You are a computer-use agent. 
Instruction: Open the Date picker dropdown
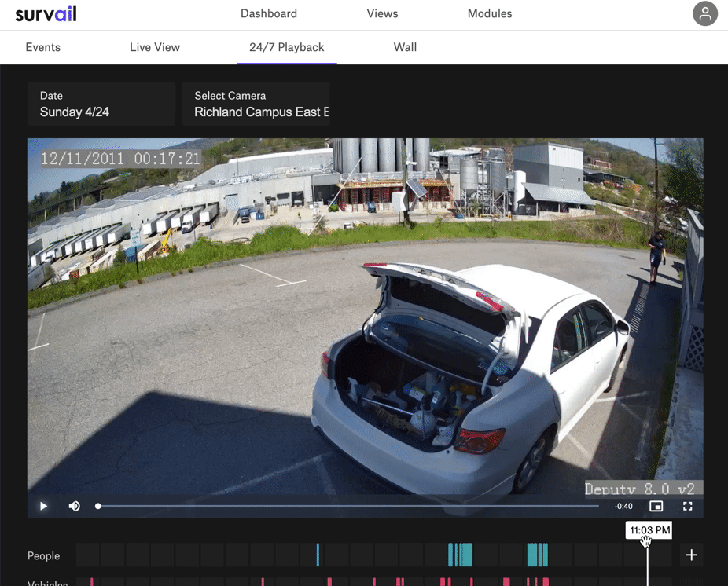(x=101, y=104)
